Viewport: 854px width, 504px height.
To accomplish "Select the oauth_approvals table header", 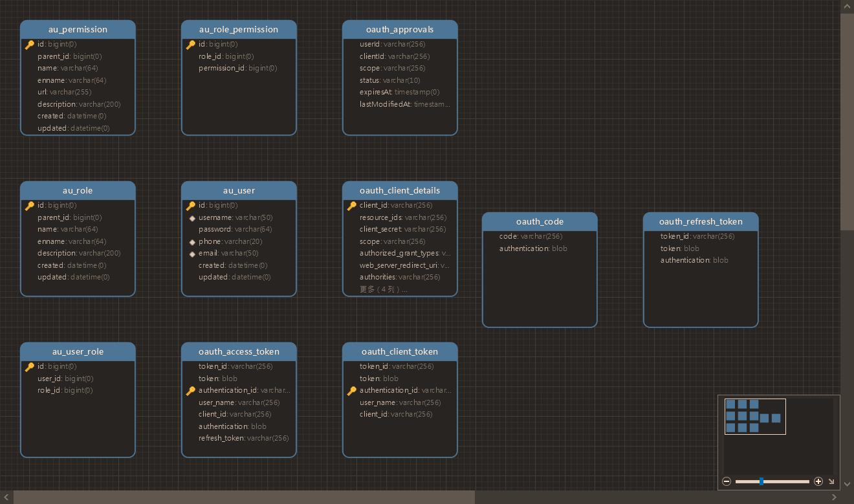I will coord(400,29).
